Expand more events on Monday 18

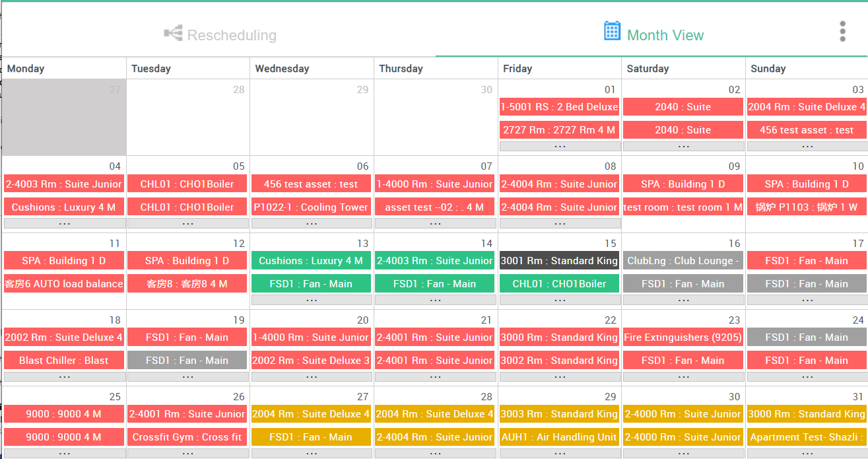pyautogui.click(x=64, y=376)
